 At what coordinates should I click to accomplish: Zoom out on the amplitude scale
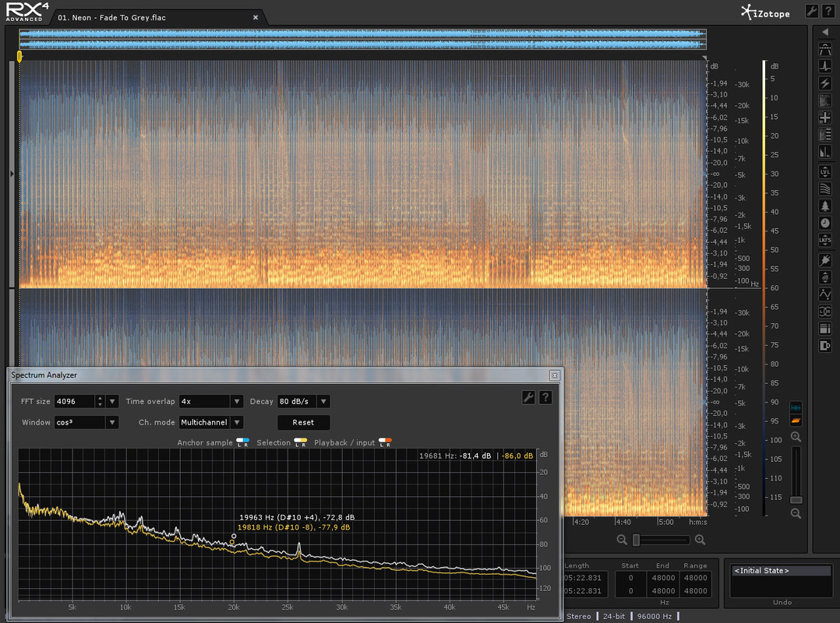[x=796, y=514]
